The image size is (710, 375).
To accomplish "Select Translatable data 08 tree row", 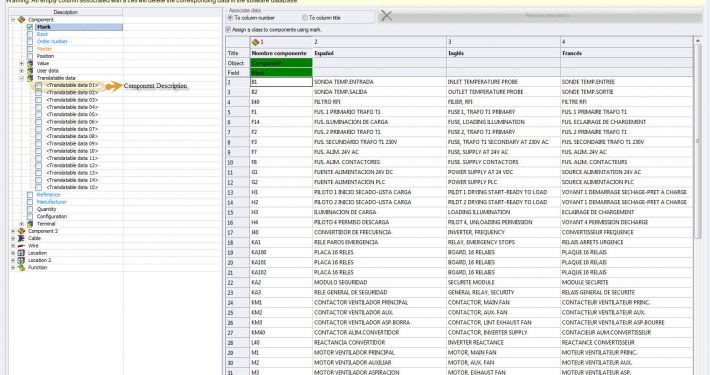I will (x=72, y=136).
